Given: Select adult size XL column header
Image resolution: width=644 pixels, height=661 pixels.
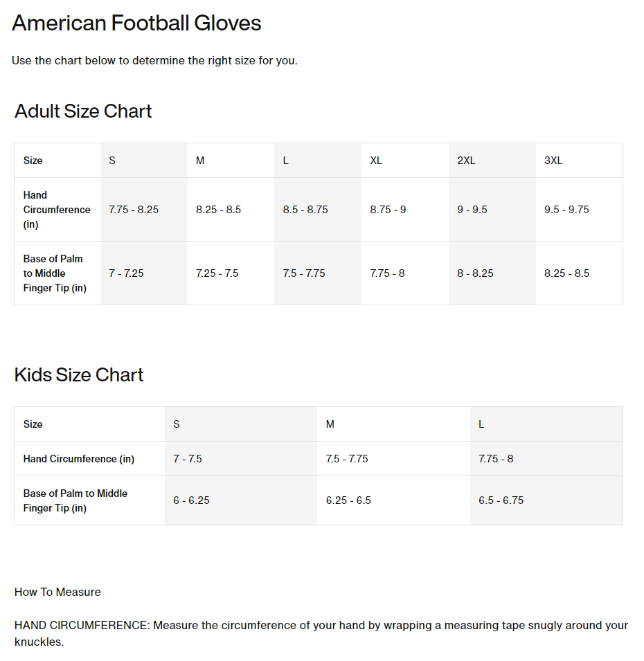Looking at the screenshot, I should 405,161.
